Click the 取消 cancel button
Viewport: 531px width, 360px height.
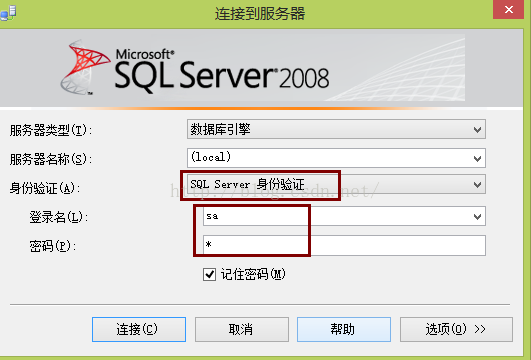241,329
